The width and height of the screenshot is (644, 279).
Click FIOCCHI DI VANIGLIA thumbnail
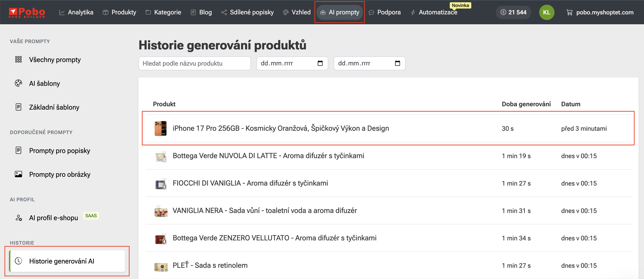(161, 184)
